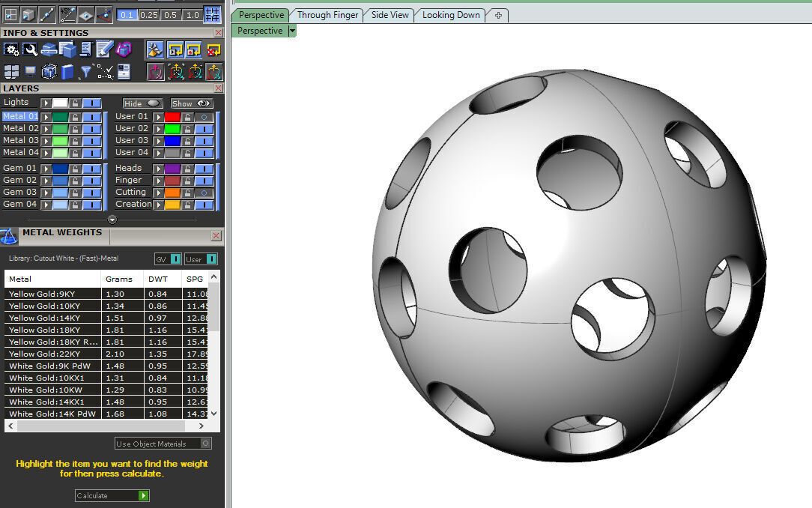The height and width of the screenshot is (508, 812).
Task: Expand the Heads layer arrow
Action: click(159, 169)
